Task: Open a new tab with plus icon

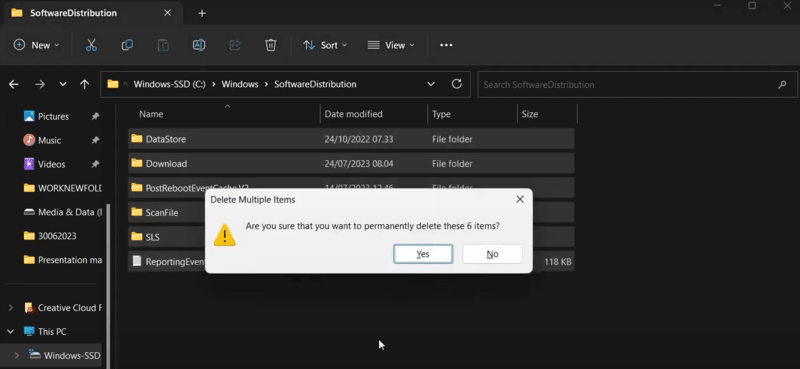Action: pos(202,13)
